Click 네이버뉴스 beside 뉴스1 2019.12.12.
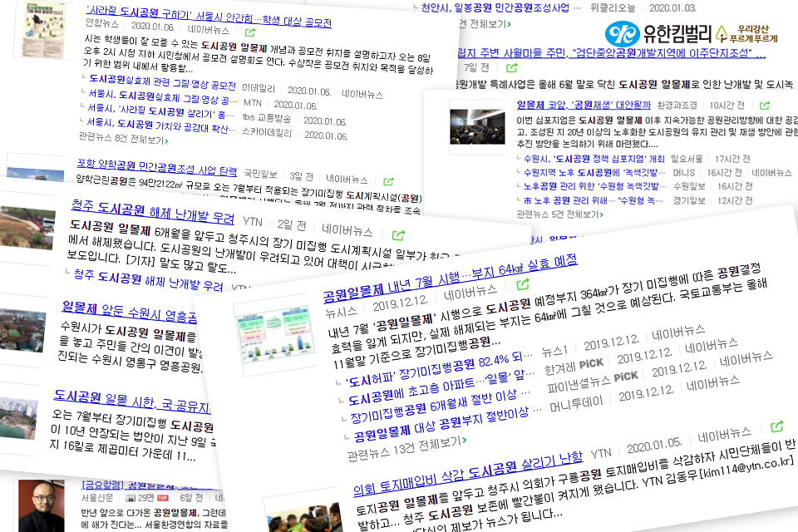This screenshot has height=532, width=798. click(678, 333)
